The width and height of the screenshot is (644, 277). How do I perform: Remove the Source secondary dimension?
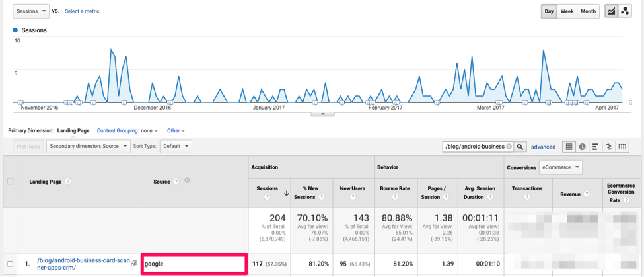pos(187,181)
